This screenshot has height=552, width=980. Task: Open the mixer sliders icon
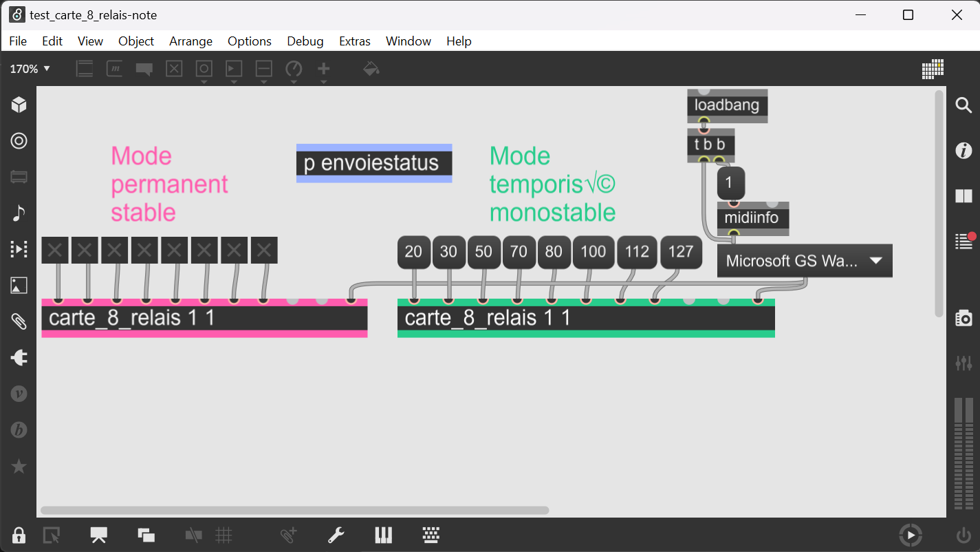coord(963,363)
